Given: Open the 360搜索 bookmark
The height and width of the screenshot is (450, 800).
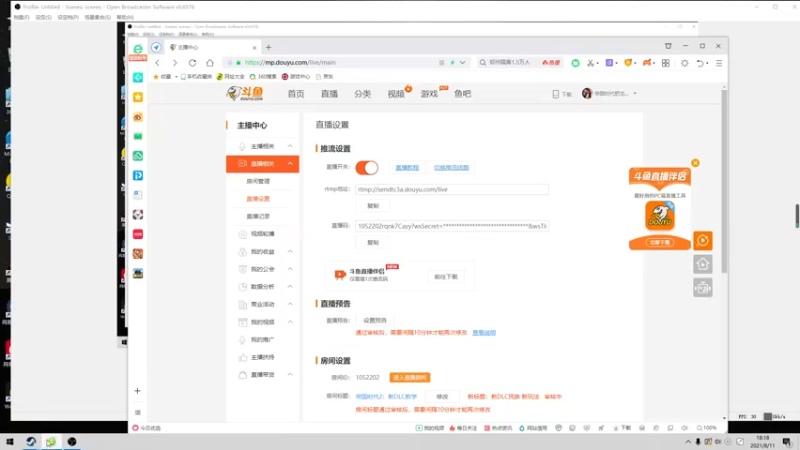Looking at the screenshot, I should point(263,77).
